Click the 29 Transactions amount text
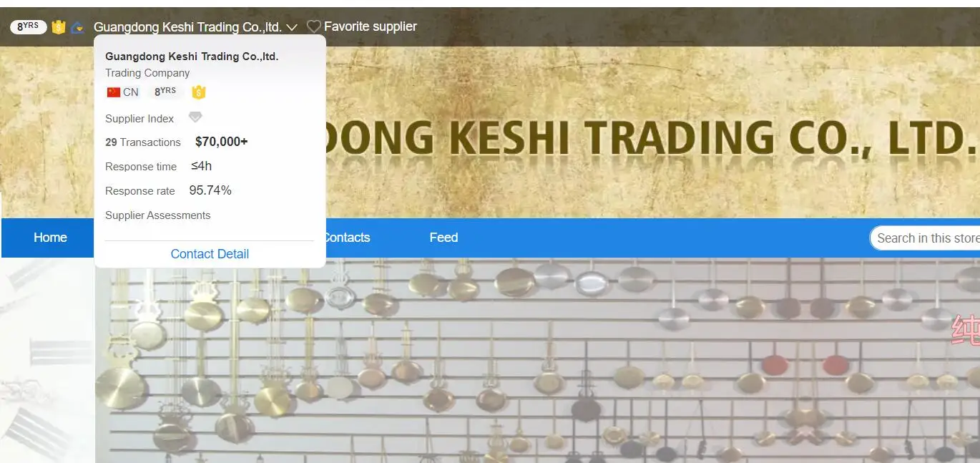Image resolution: width=980 pixels, height=463 pixels. pos(222,142)
